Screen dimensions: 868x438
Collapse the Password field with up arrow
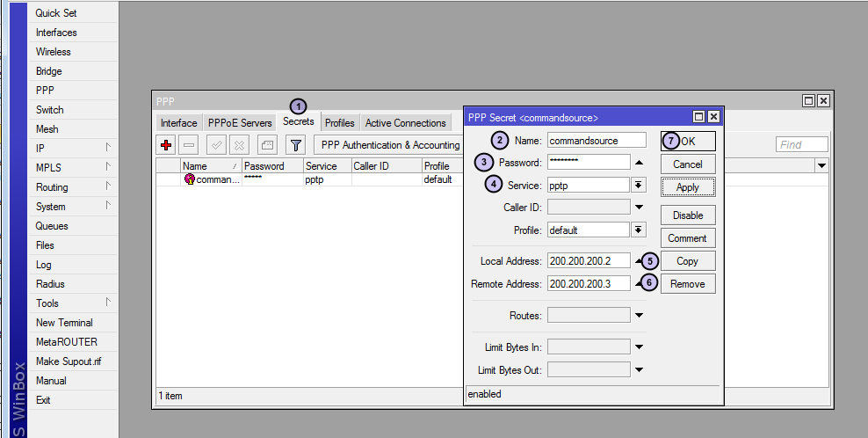[x=639, y=163]
